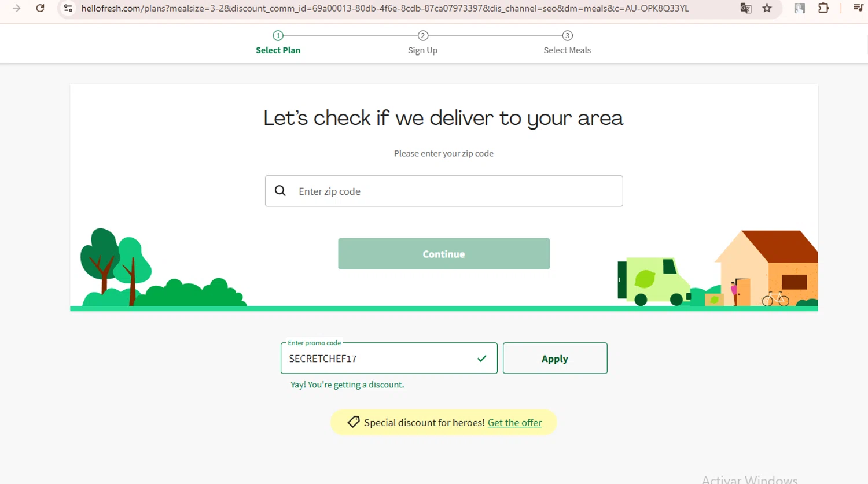Click the 'Yay! You're getting a discount.' message
The height and width of the screenshot is (484, 868).
347,385
